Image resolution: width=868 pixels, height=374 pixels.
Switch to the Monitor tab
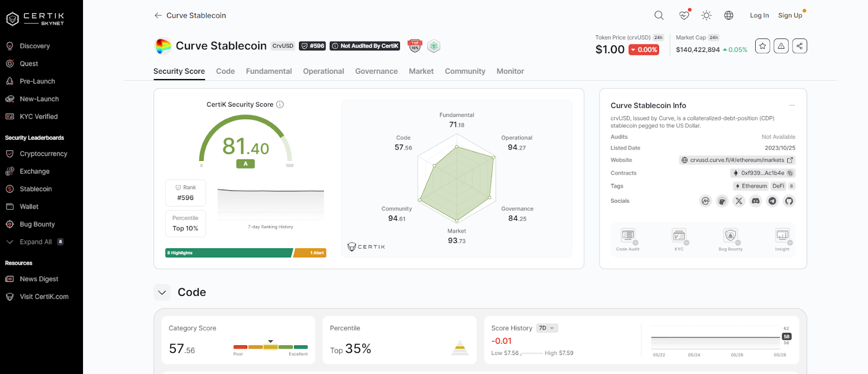(x=510, y=71)
